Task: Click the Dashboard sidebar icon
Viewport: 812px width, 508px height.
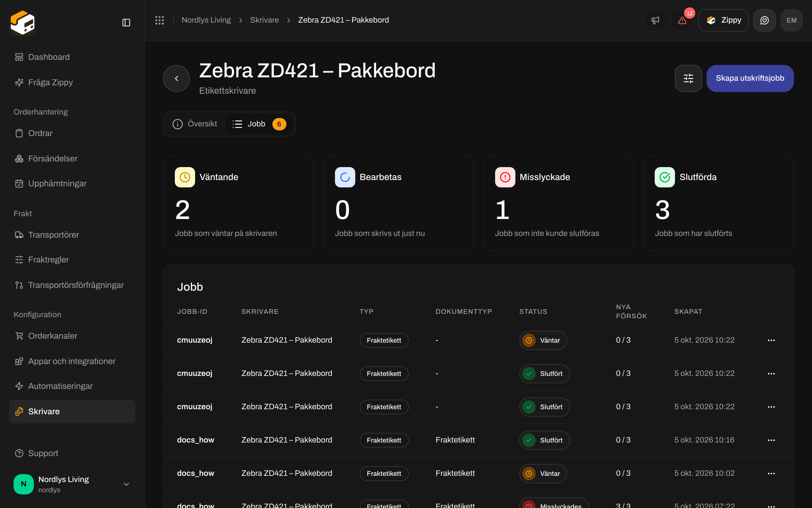Action: tap(19, 57)
